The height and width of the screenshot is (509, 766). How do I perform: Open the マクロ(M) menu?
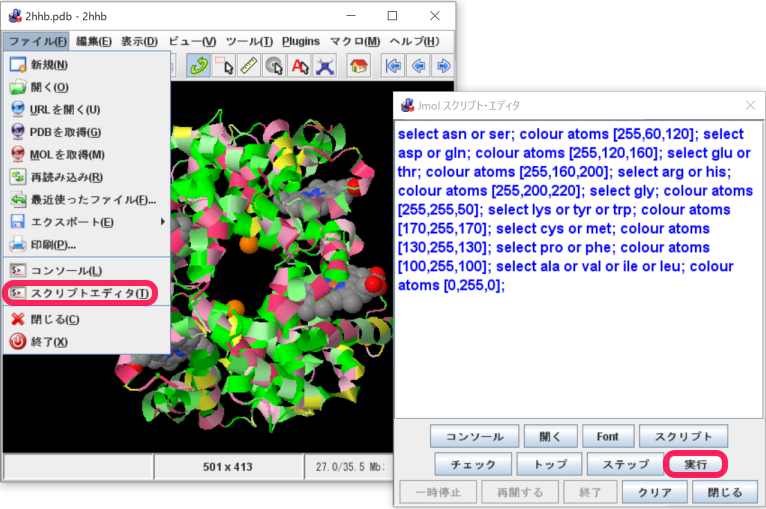tap(355, 41)
